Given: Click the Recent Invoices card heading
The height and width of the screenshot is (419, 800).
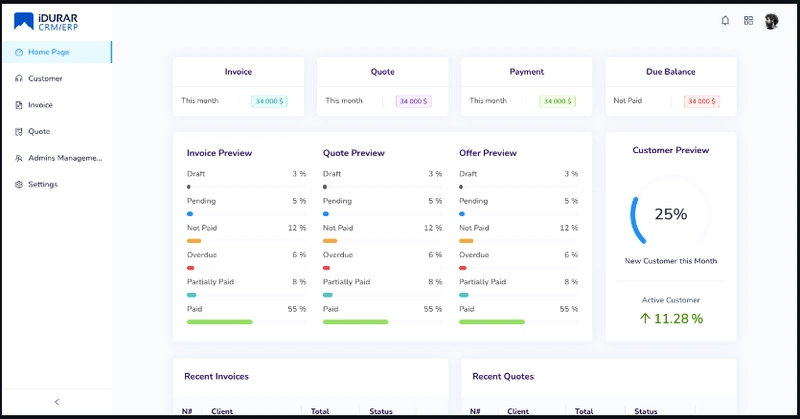Looking at the screenshot, I should (x=216, y=376).
